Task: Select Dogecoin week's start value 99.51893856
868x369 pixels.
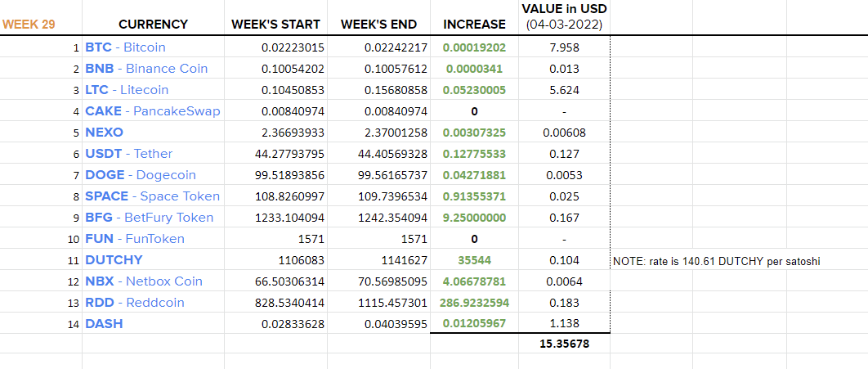Action: [x=289, y=175]
